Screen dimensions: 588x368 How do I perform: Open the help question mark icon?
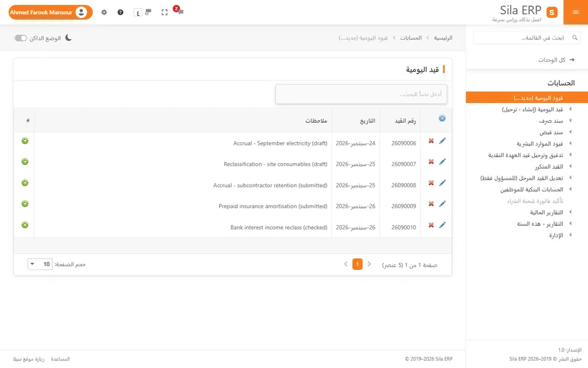pyautogui.click(x=121, y=12)
